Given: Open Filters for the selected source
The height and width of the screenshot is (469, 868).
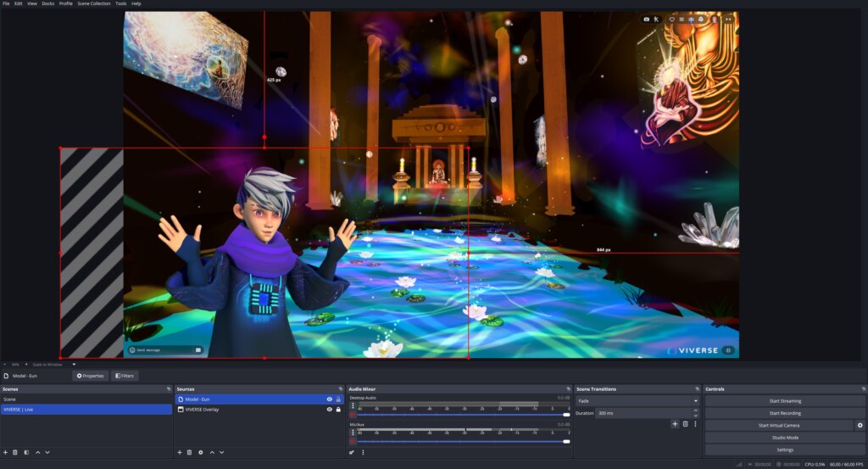Looking at the screenshot, I should pos(124,376).
